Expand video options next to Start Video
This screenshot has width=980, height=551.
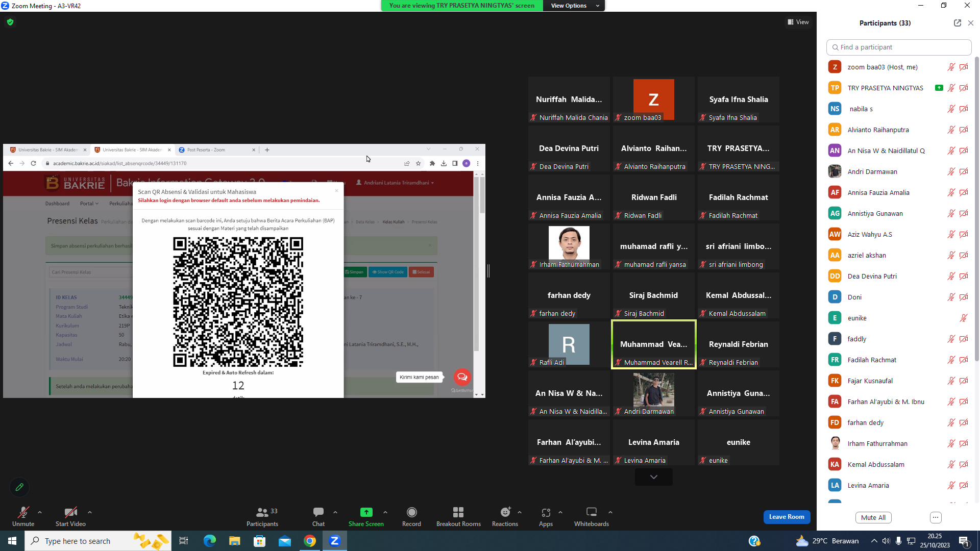pyautogui.click(x=90, y=512)
